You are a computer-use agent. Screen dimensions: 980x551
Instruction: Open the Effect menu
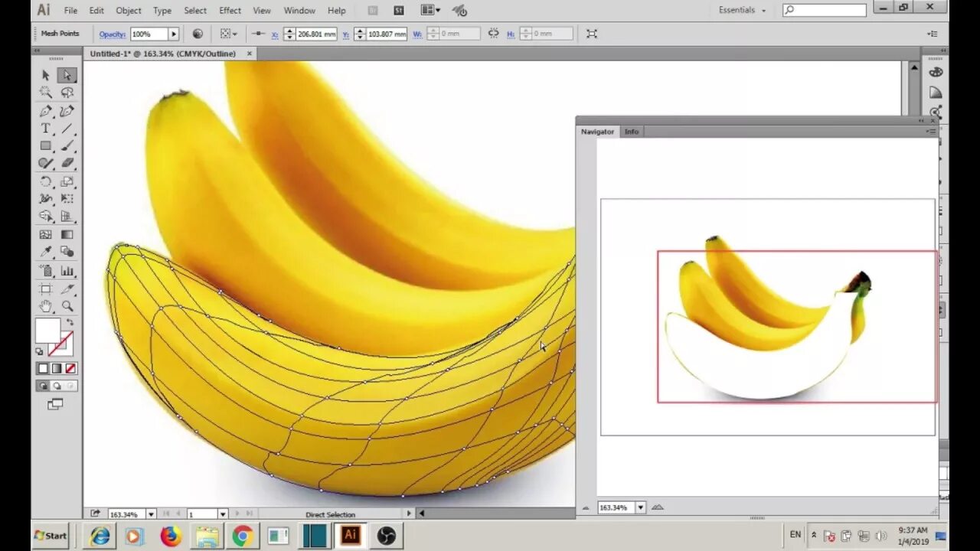[x=230, y=11]
